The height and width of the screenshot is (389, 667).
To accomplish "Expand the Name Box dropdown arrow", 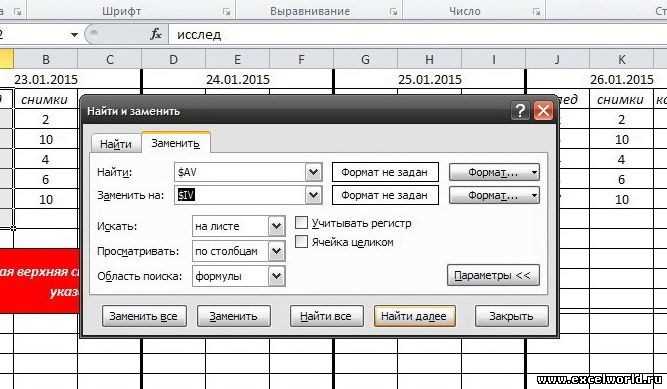I will [x=74, y=34].
